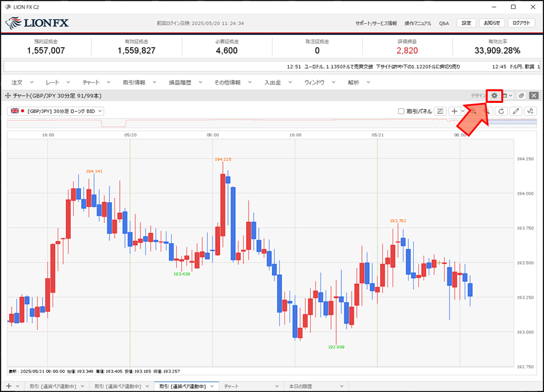Click the ログアウト button

(x=522, y=23)
